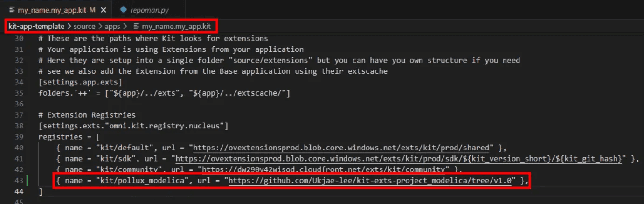
Task: Expand the source breadcrumb folder
Action: (84, 27)
